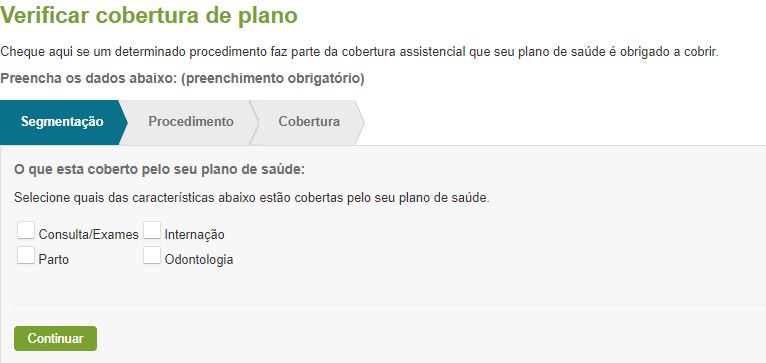
Task: Go to the Cobertura step tab
Action: [x=309, y=122]
